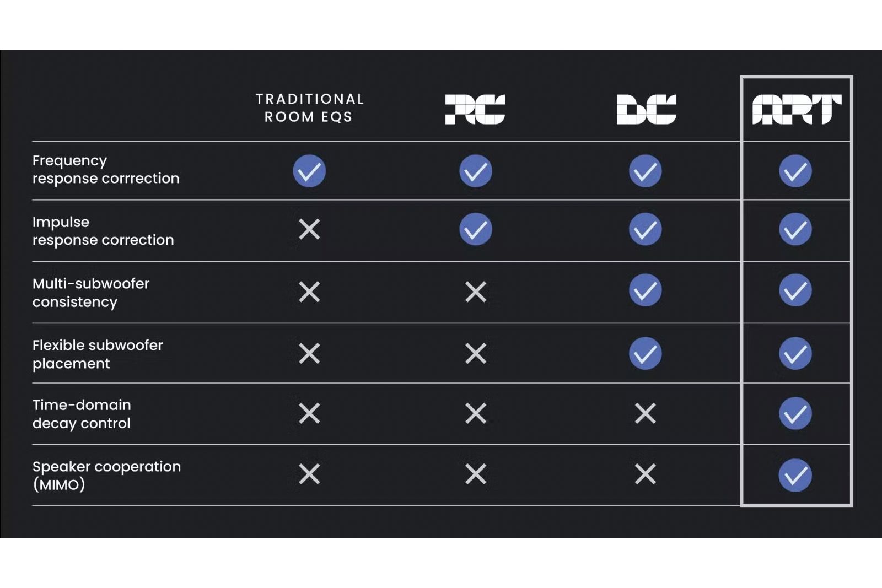The image size is (882, 588).
Task: Click the DC logo in header
Action: click(x=646, y=109)
